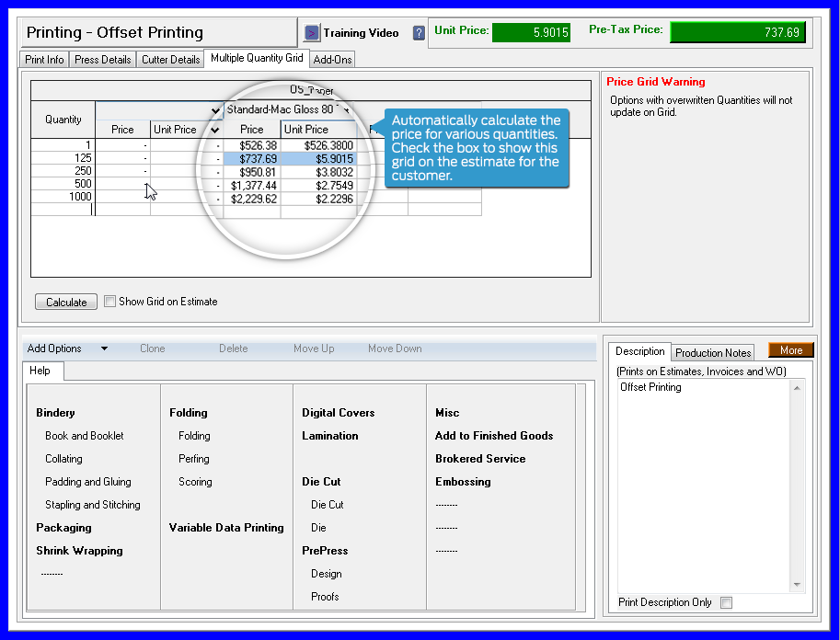The image size is (840, 640).
Task: Select the Production Notes tab
Action: [713, 353]
